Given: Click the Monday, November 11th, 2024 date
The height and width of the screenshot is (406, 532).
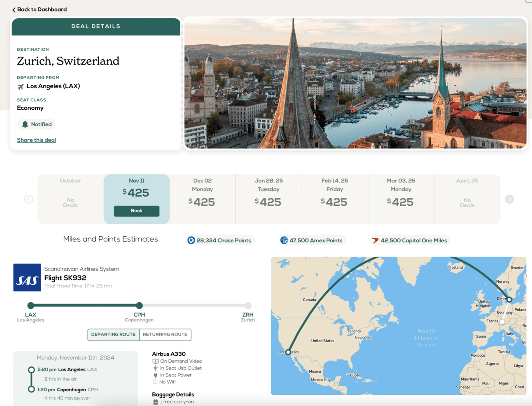Looking at the screenshot, I should point(75,358).
